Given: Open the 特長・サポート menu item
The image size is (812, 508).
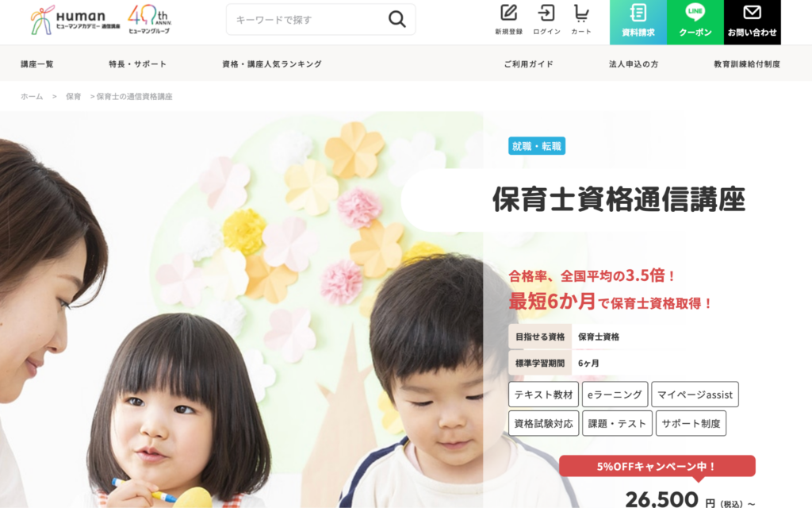Looking at the screenshot, I should click(138, 63).
